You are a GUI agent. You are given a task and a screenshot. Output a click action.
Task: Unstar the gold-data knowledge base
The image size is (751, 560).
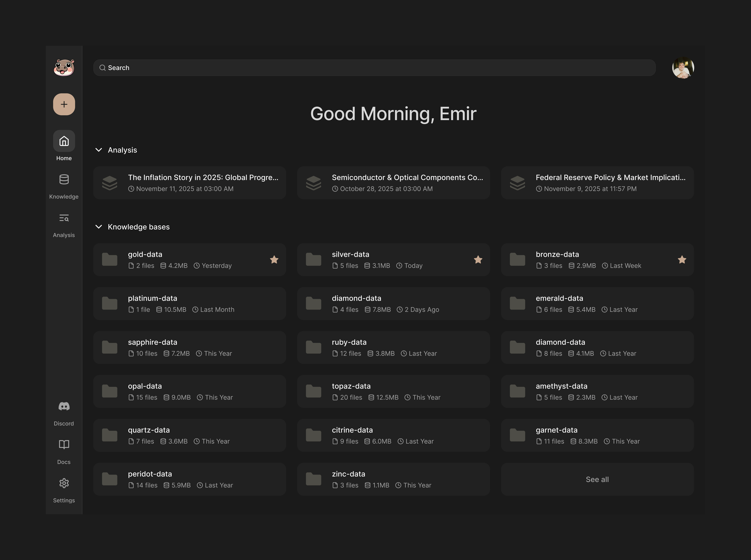tap(274, 260)
